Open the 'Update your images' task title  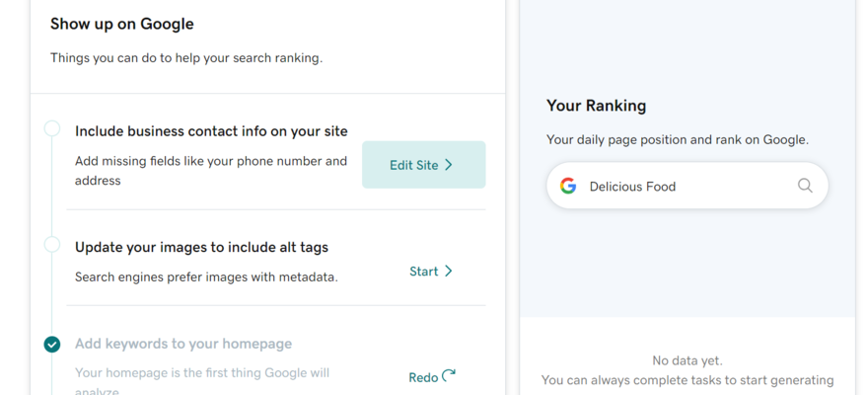[x=201, y=247]
